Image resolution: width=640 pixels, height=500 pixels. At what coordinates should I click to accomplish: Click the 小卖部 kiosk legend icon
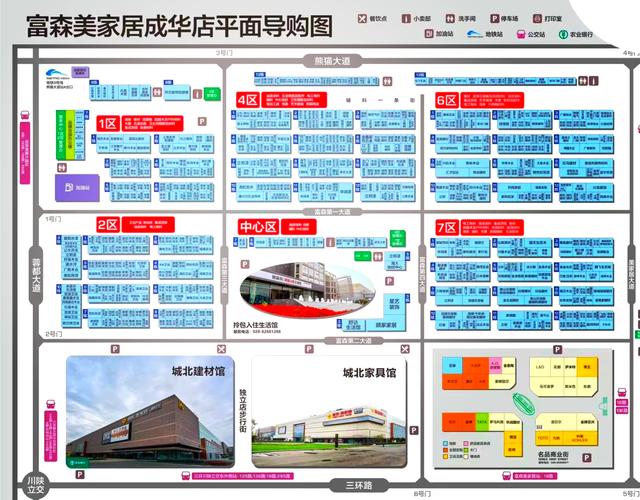tap(406, 19)
